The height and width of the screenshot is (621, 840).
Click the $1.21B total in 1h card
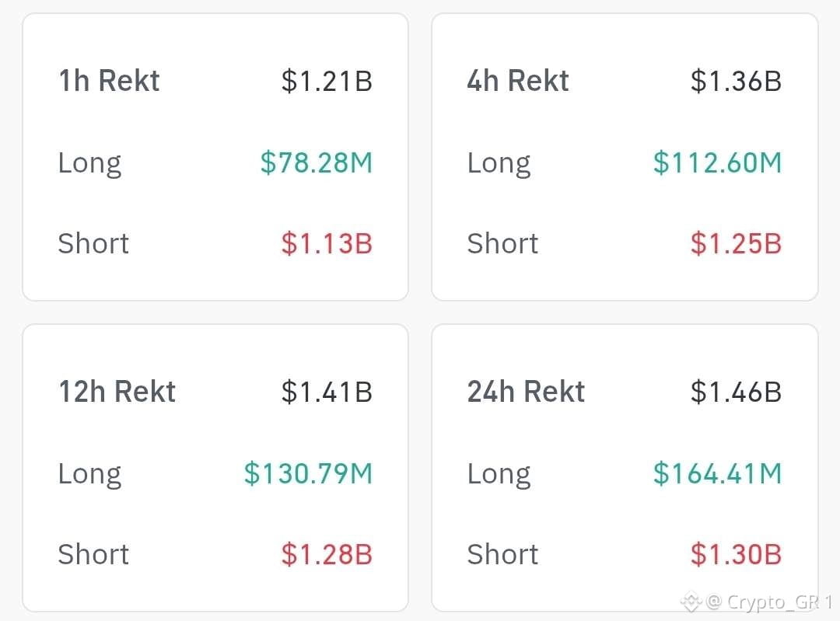point(327,82)
